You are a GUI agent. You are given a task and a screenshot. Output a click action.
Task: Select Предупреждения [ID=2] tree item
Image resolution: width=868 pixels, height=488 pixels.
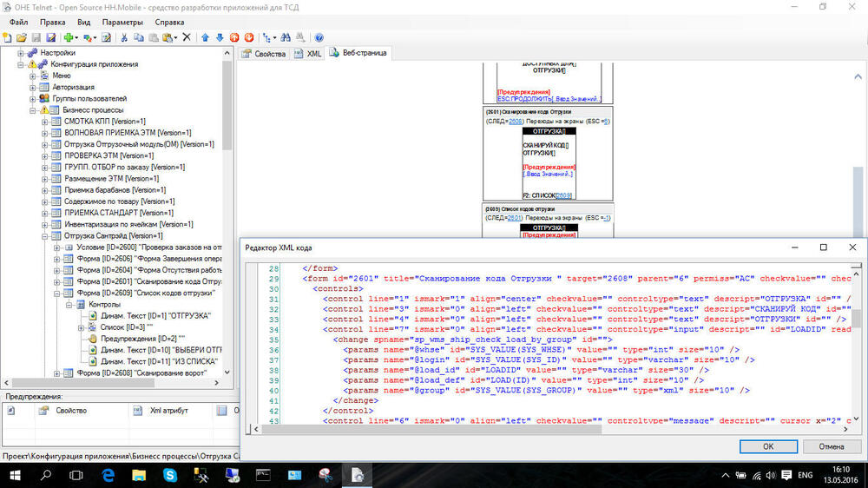142,339
